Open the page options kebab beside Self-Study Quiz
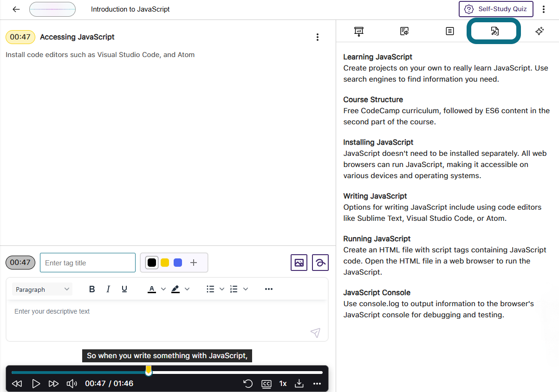 (x=544, y=9)
